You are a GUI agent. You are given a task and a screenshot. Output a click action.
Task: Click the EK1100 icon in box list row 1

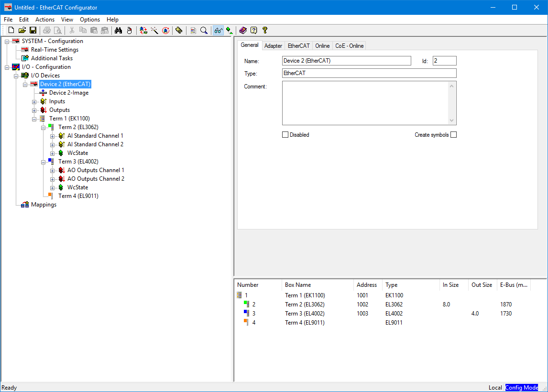pyautogui.click(x=240, y=295)
